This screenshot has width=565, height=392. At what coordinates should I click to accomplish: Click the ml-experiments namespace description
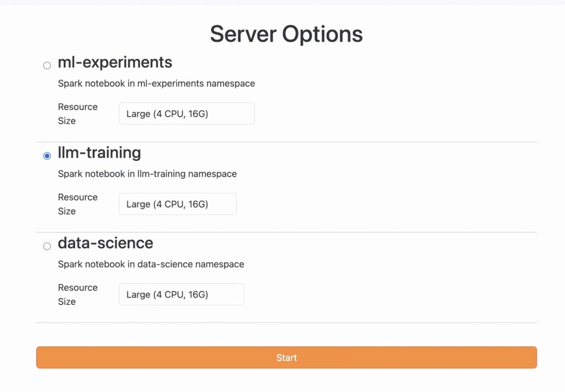click(x=156, y=83)
